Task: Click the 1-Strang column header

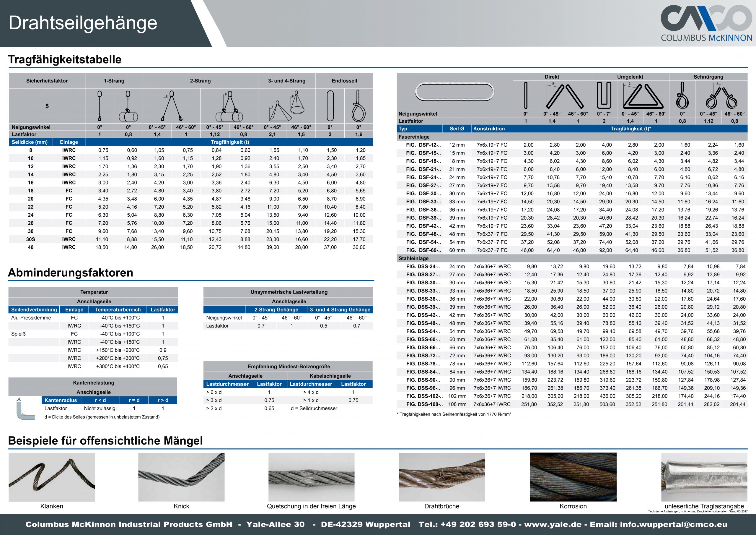Action: (114, 81)
